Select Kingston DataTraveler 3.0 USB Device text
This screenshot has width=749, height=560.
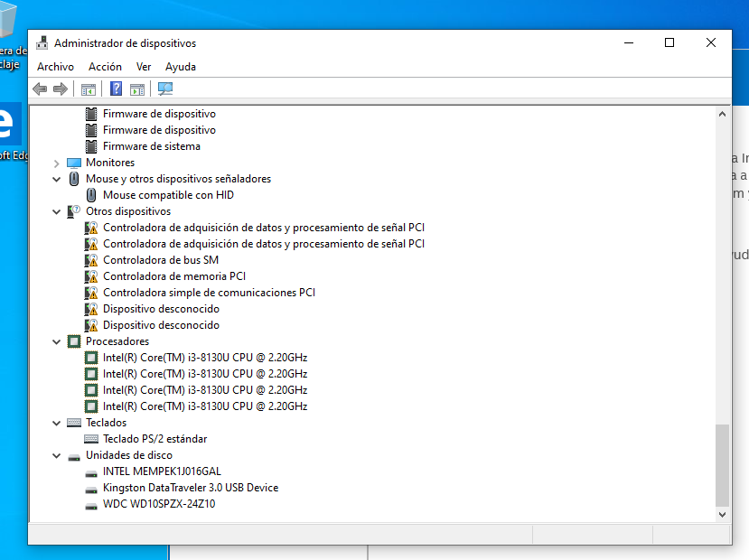pos(191,488)
